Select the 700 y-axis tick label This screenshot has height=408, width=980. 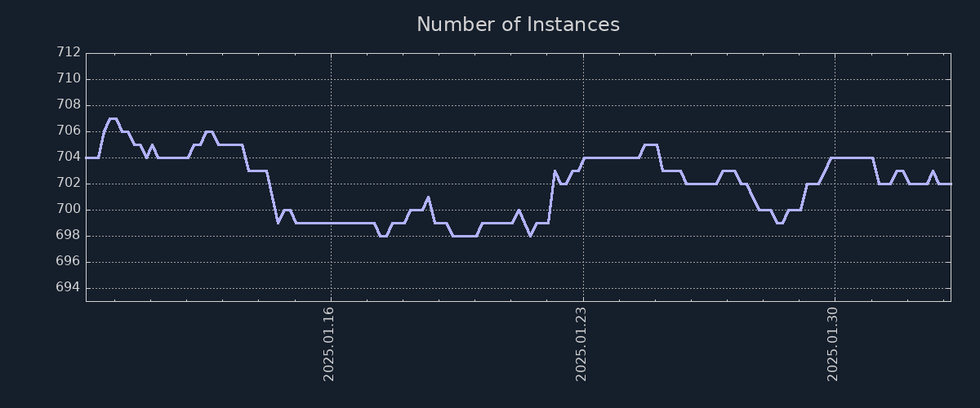pyautogui.click(x=69, y=209)
